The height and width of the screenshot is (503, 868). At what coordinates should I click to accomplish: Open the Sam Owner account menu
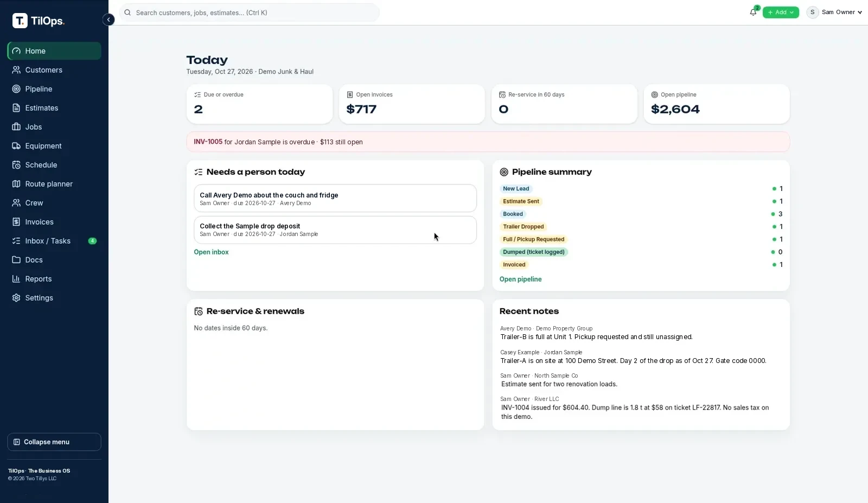click(x=834, y=12)
